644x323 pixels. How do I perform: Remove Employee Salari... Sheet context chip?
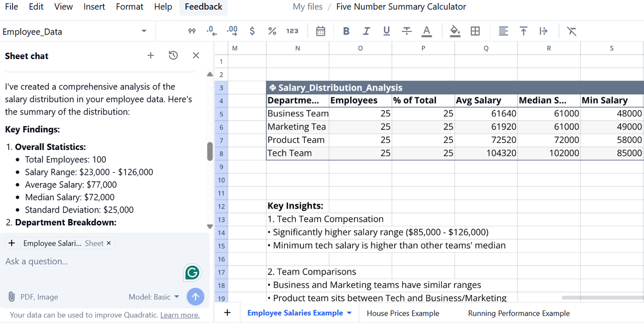pos(109,243)
